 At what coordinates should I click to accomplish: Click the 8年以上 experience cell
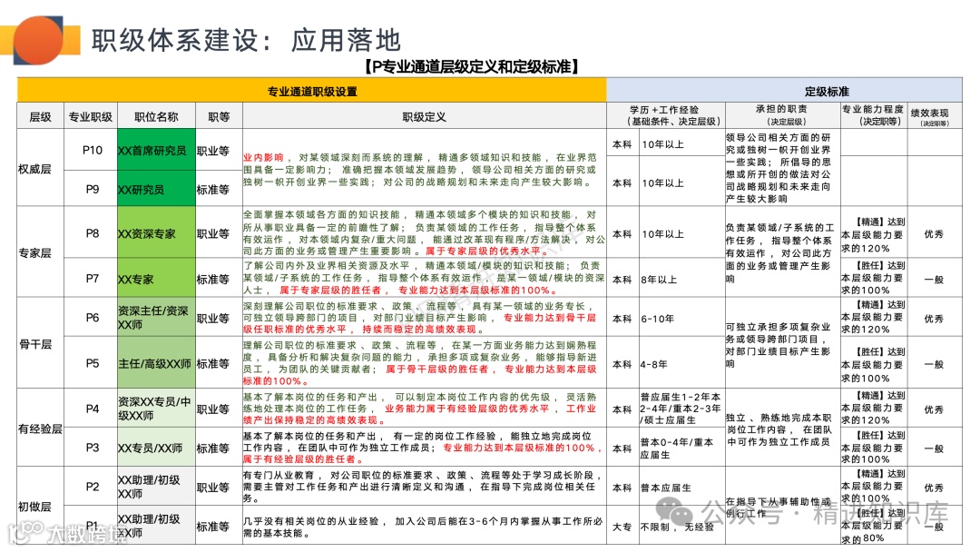pyautogui.click(x=681, y=280)
